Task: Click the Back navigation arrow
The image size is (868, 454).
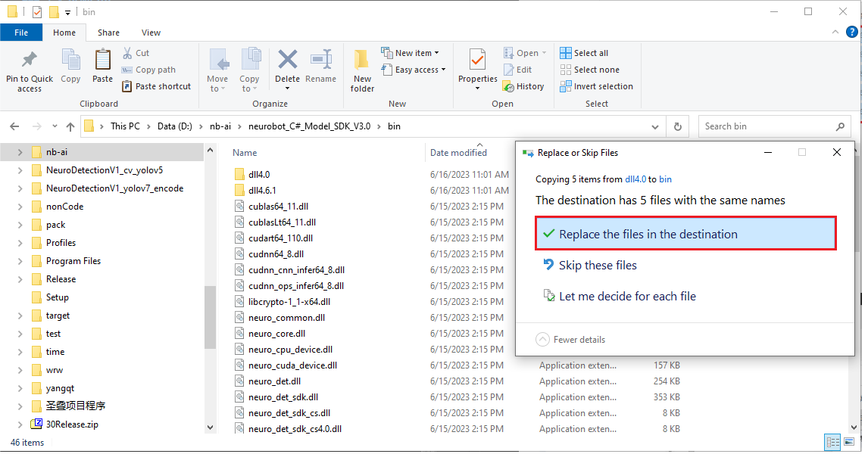Action: 14,126
